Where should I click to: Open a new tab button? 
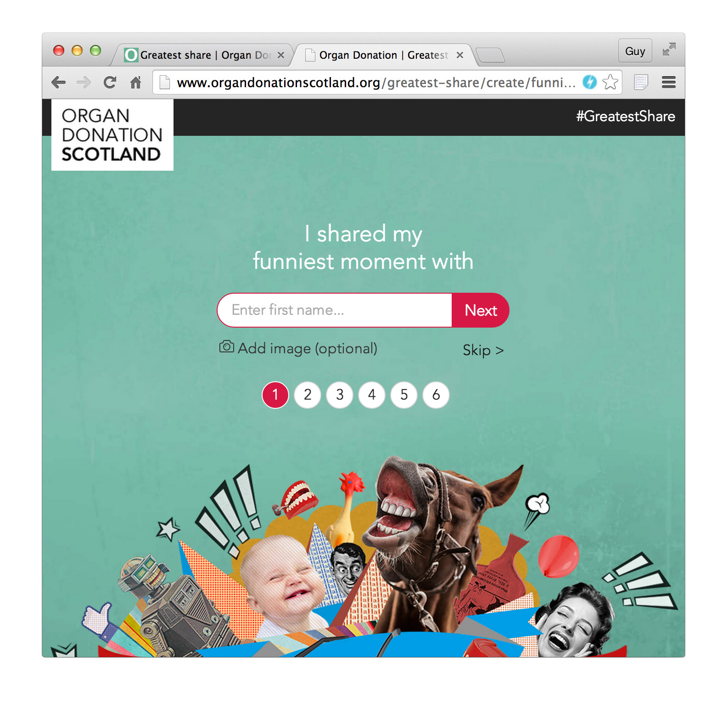point(490,56)
